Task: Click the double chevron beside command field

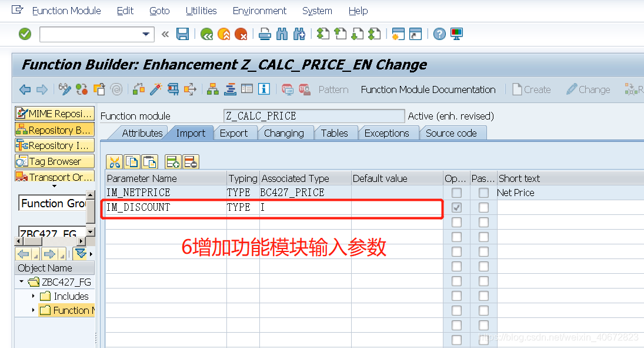Action: click(165, 34)
